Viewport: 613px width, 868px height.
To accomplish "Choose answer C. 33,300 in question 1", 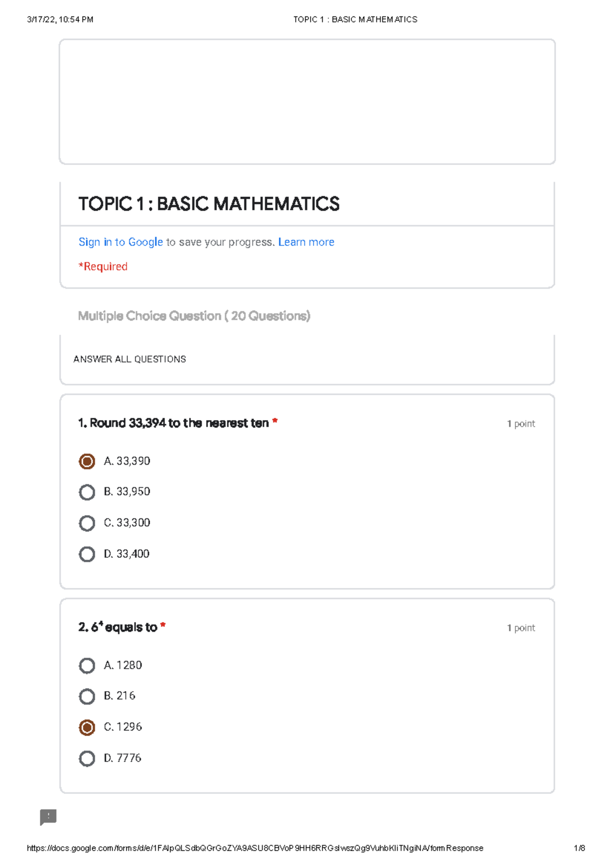I will (x=87, y=522).
